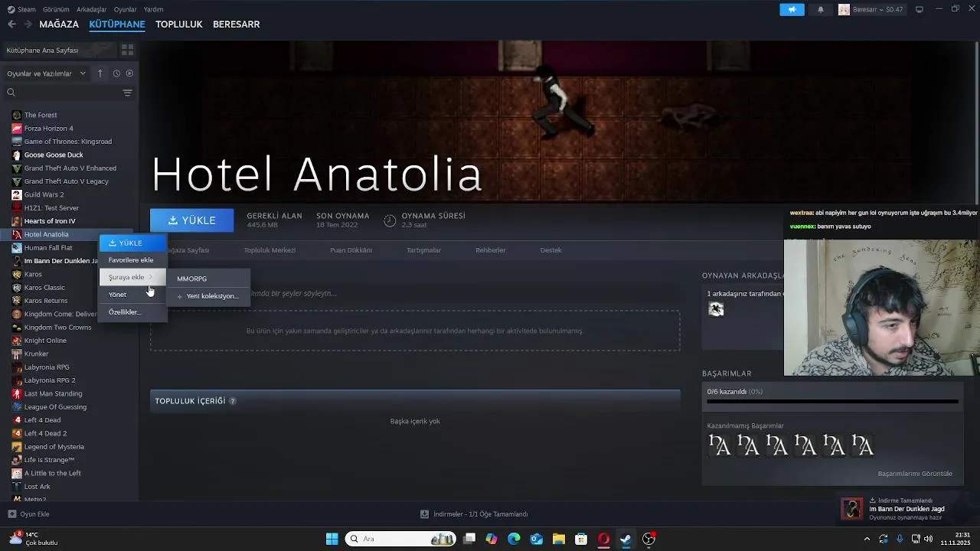Click the last unearned achievement icon
Viewport: 980px width, 551px height.
coord(862,445)
